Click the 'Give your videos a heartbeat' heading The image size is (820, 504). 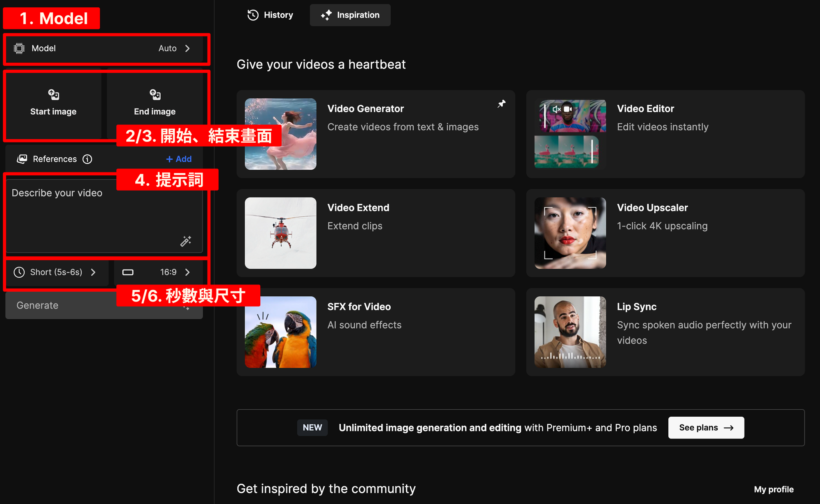(321, 64)
